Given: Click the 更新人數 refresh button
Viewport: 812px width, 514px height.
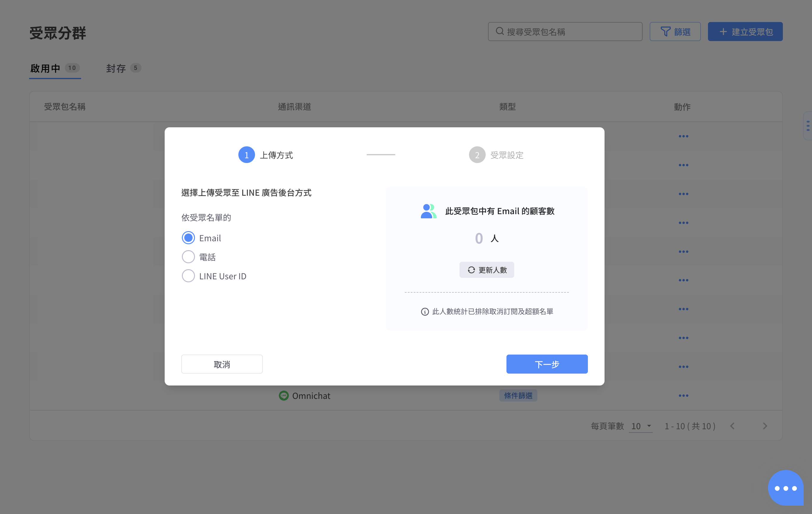Looking at the screenshot, I should (x=486, y=270).
